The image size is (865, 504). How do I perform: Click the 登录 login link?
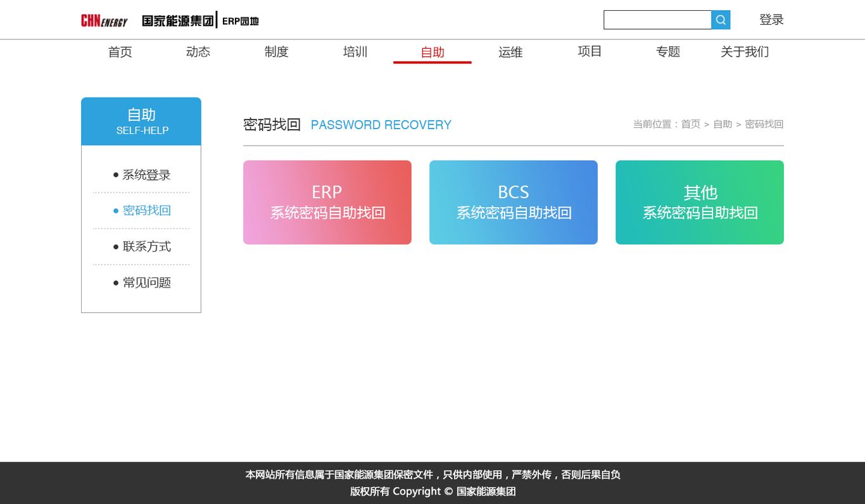[771, 20]
